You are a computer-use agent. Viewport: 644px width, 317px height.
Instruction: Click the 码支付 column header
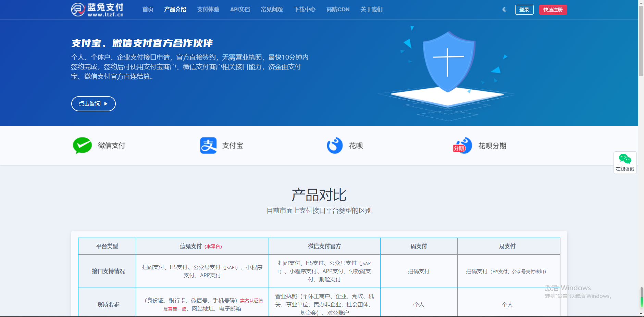tap(419, 246)
